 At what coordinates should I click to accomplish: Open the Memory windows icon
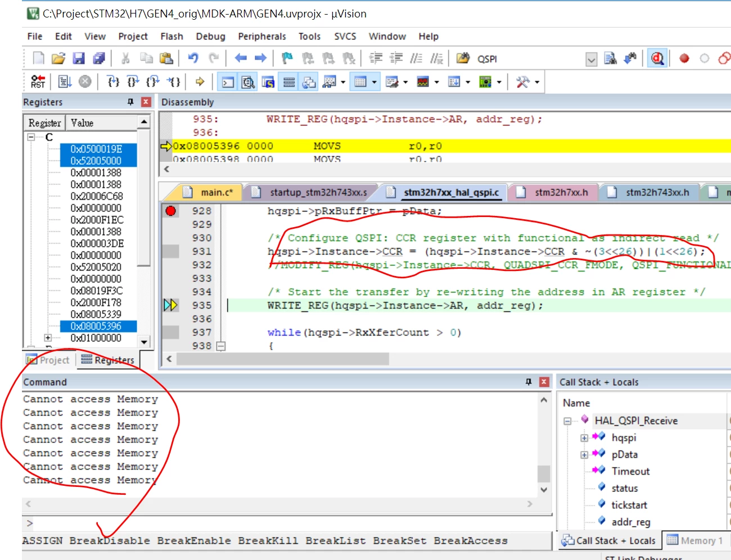click(x=361, y=82)
